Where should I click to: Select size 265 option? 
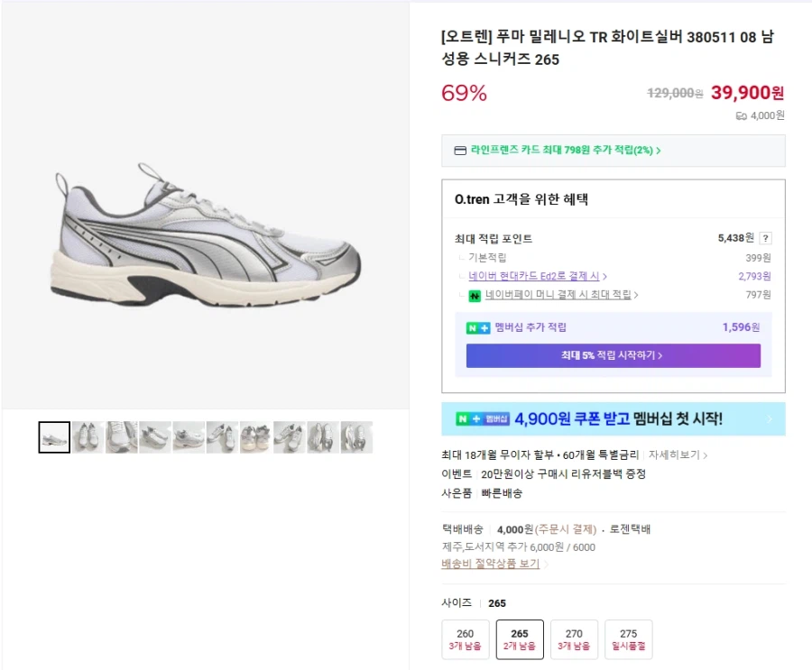click(x=520, y=639)
